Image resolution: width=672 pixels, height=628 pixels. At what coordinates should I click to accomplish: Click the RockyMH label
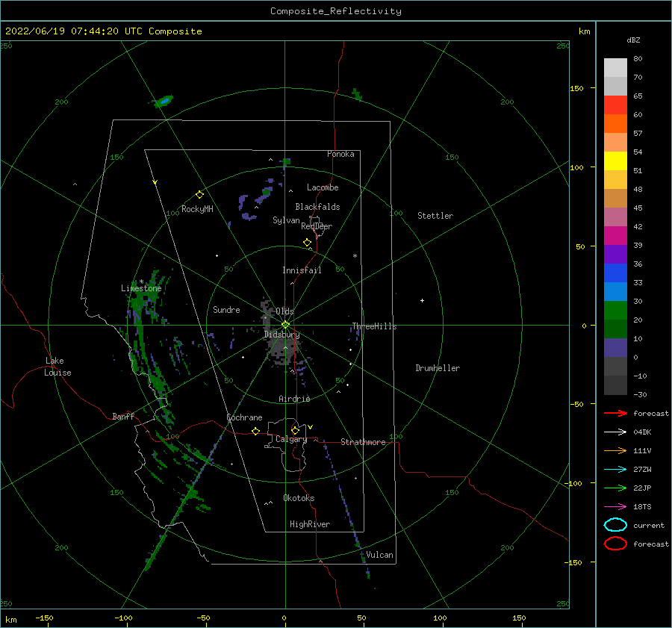(197, 209)
